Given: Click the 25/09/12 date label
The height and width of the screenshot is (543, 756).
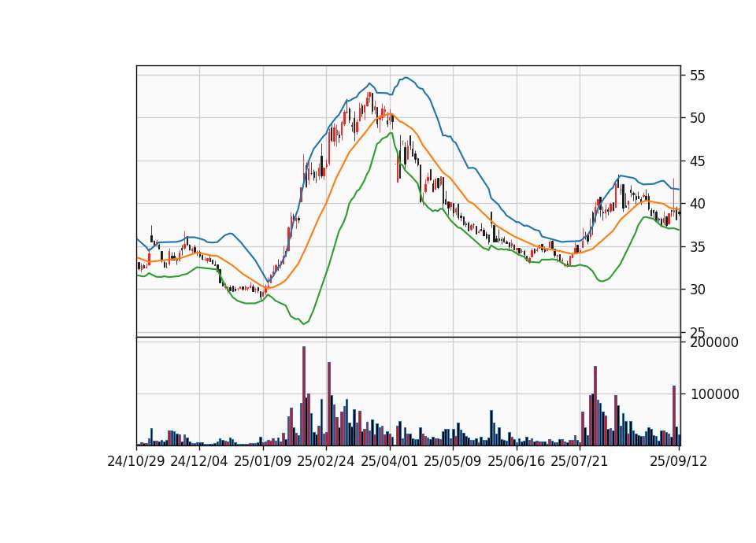Looking at the screenshot, I should point(679,462).
